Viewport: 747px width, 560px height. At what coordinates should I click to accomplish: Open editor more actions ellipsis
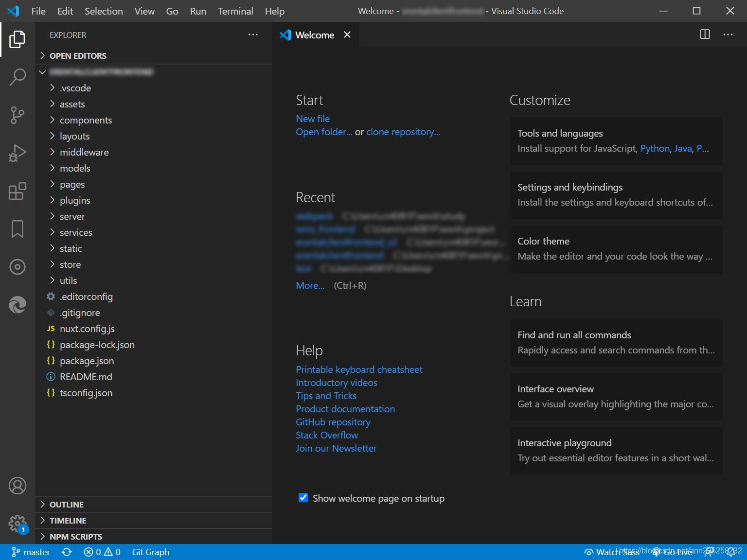(728, 35)
